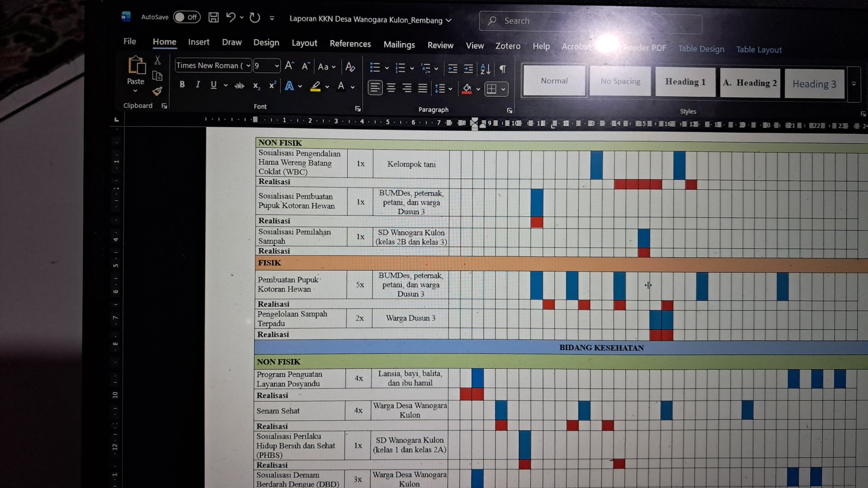The width and height of the screenshot is (868, 488).
Task: Click the Format Painter icon
Action: coord(157,91)
